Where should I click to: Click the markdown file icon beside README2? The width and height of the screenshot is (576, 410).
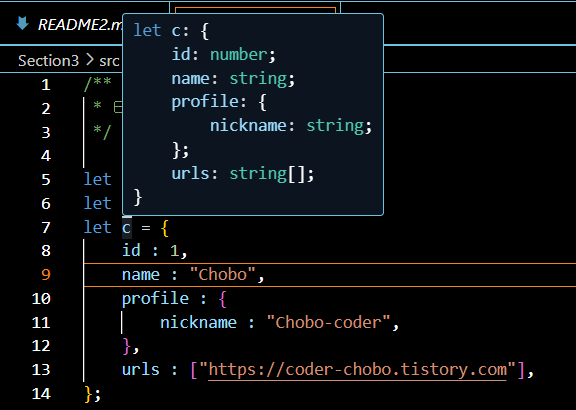click(23, 24)
